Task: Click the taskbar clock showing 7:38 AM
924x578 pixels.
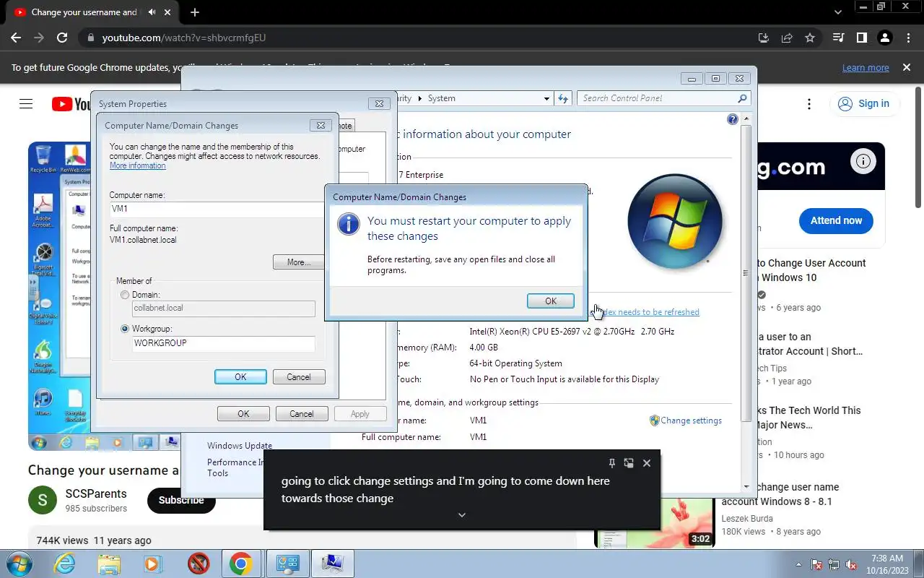Action: (x=886, y=564)
